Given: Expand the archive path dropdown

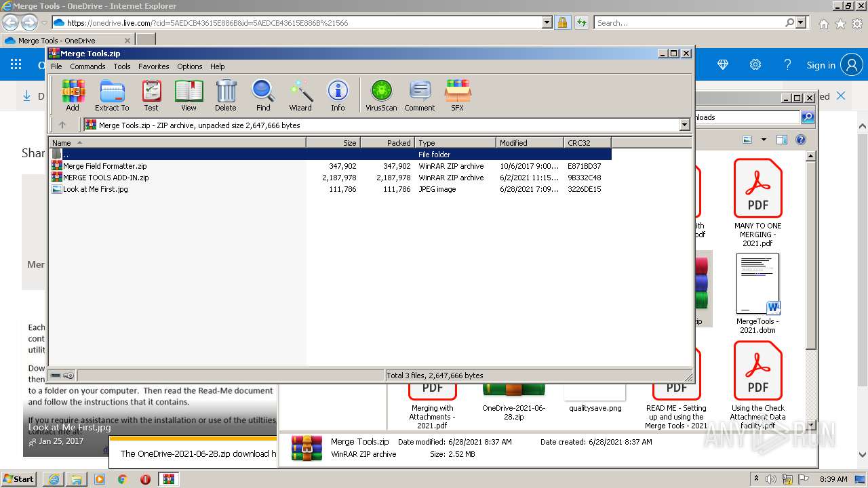Looking at the screenshot, I should [684, 125].
